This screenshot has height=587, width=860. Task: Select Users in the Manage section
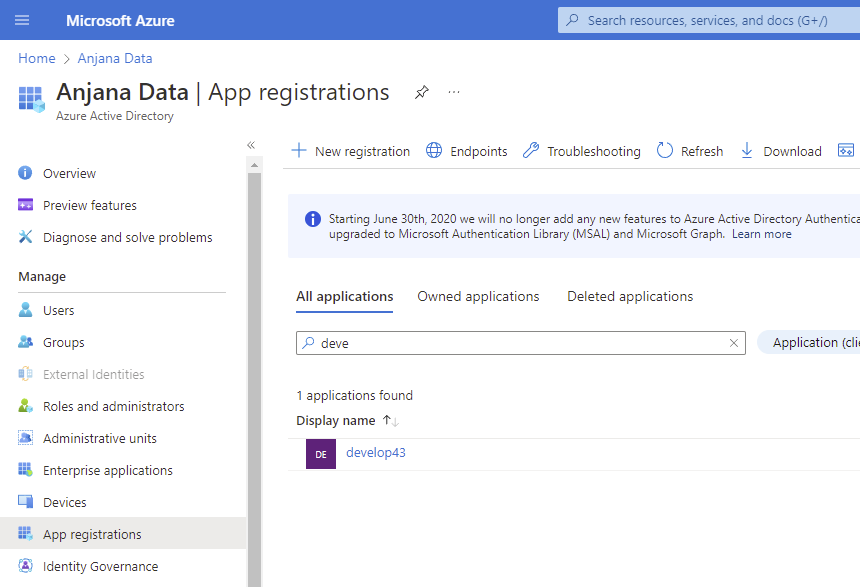58,310
